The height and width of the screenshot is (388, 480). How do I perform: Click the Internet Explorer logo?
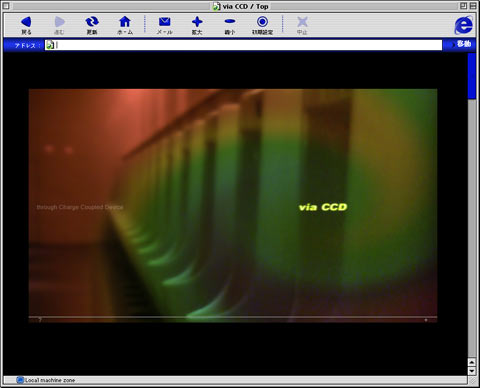464,25
